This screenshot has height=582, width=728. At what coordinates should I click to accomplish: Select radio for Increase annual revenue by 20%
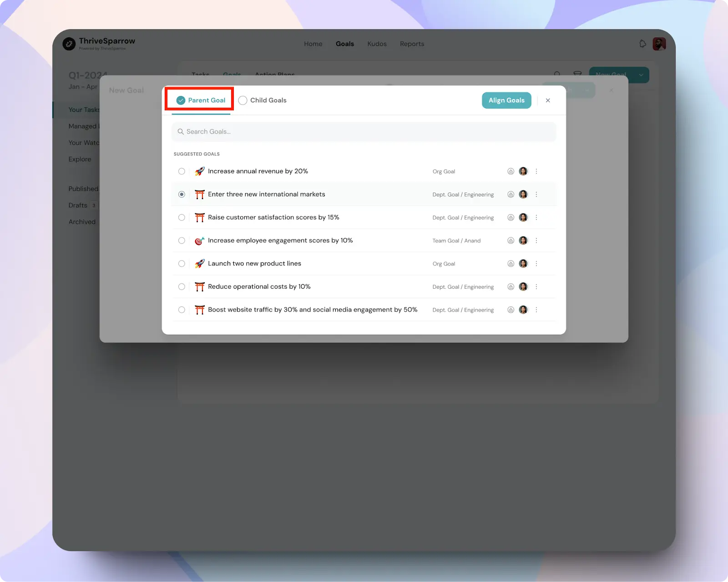[182, 171]
